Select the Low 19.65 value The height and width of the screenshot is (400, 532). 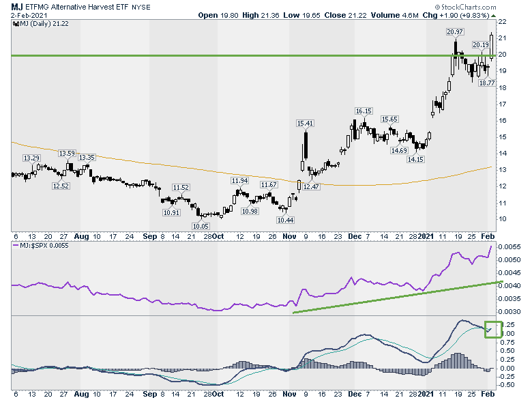[301, 15]
